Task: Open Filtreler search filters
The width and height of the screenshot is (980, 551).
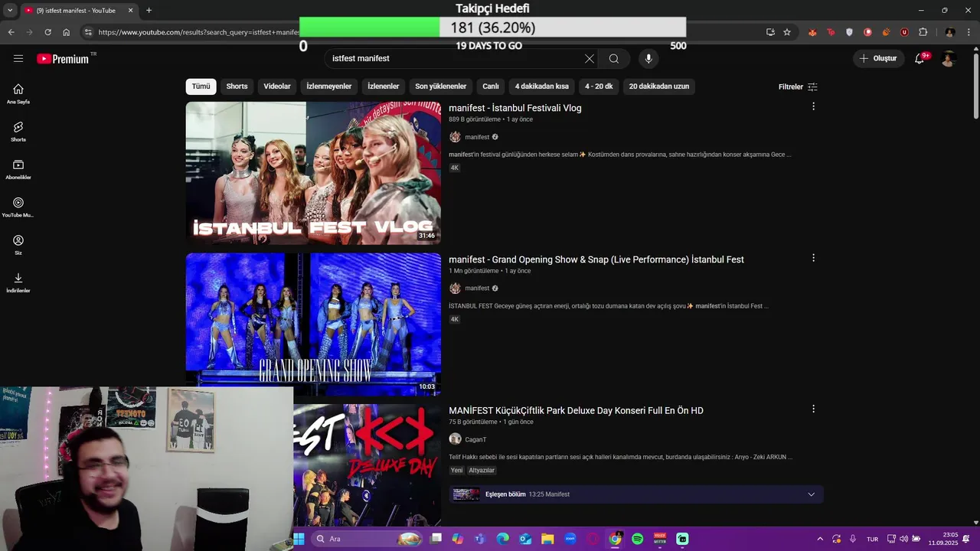Action: 798,86
